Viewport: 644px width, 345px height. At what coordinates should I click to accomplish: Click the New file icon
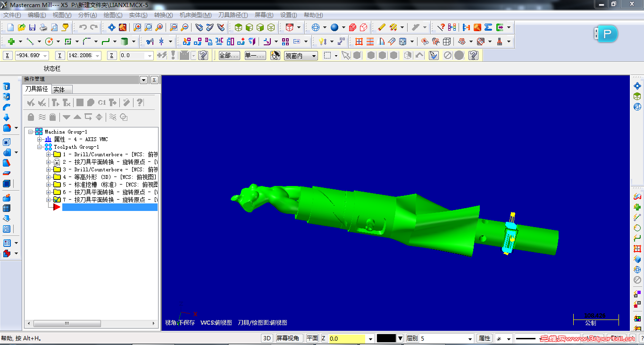(10, 27)
